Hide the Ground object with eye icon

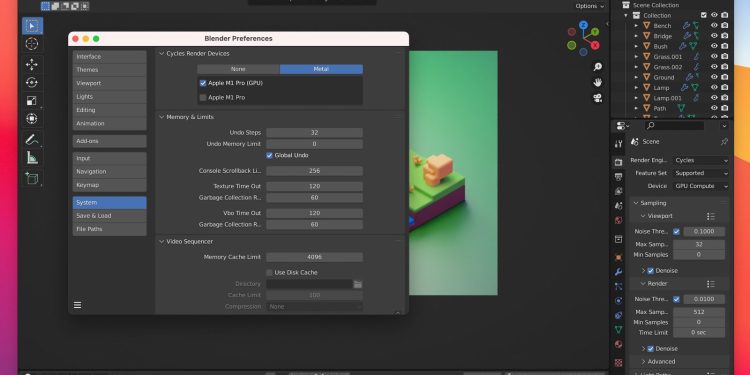click(x=714, y=77)
